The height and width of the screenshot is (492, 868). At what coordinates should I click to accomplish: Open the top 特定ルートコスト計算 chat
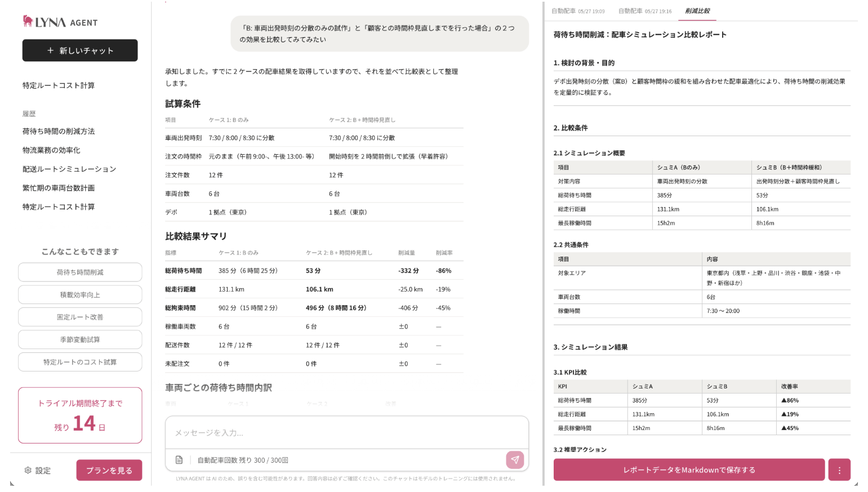point(59,86)
